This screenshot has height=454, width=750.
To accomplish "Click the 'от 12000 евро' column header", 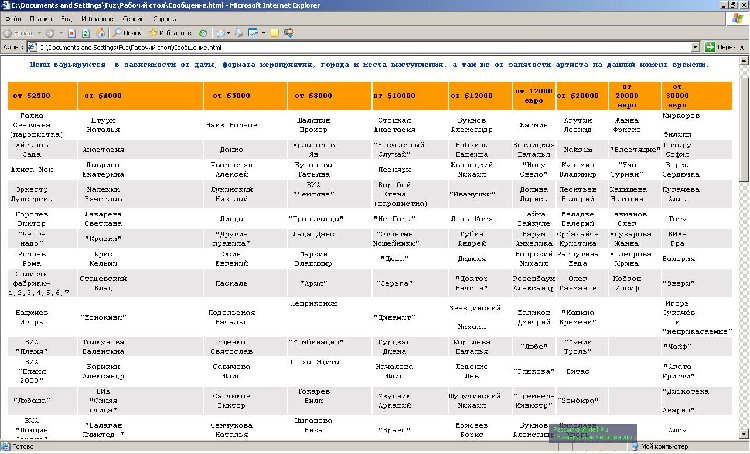I will point(534,96).
